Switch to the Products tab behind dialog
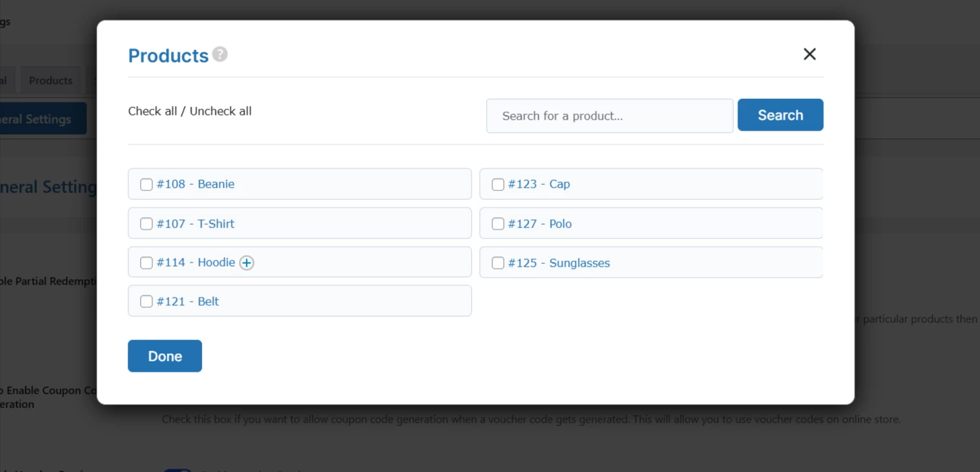The height and width of the screenshot is (472, 980). point(51,80)
